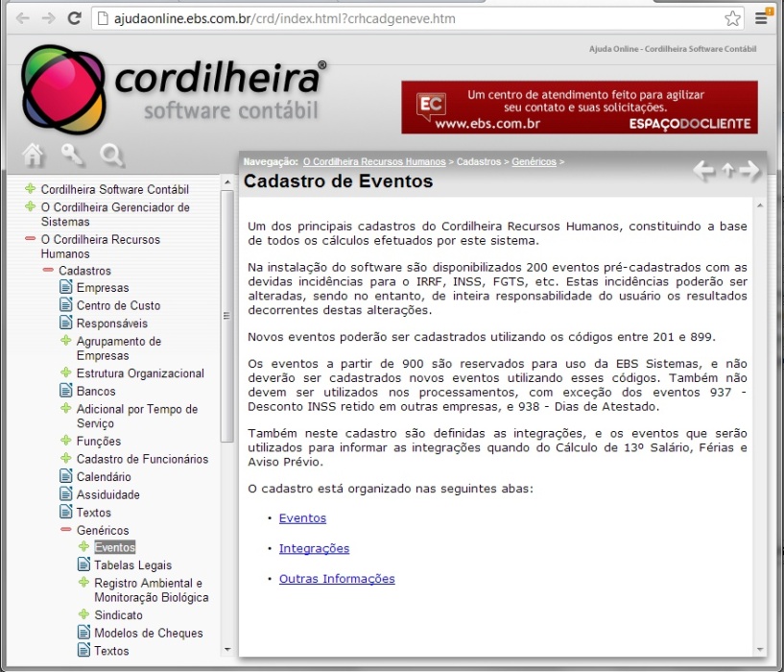Click the Empresas page icon
Screen dimensions: 784x672
66,287
